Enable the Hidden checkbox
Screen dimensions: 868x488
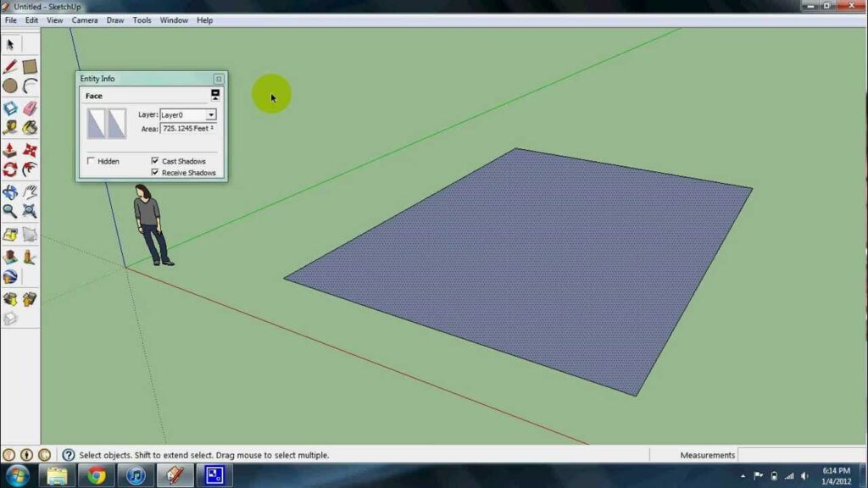92,161
